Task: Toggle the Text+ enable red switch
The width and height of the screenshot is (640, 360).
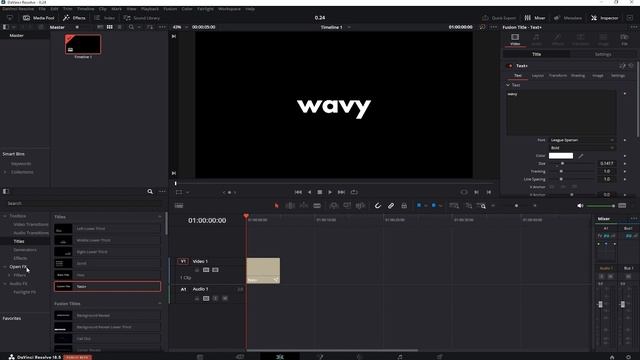Action: [x=509, y=66]
